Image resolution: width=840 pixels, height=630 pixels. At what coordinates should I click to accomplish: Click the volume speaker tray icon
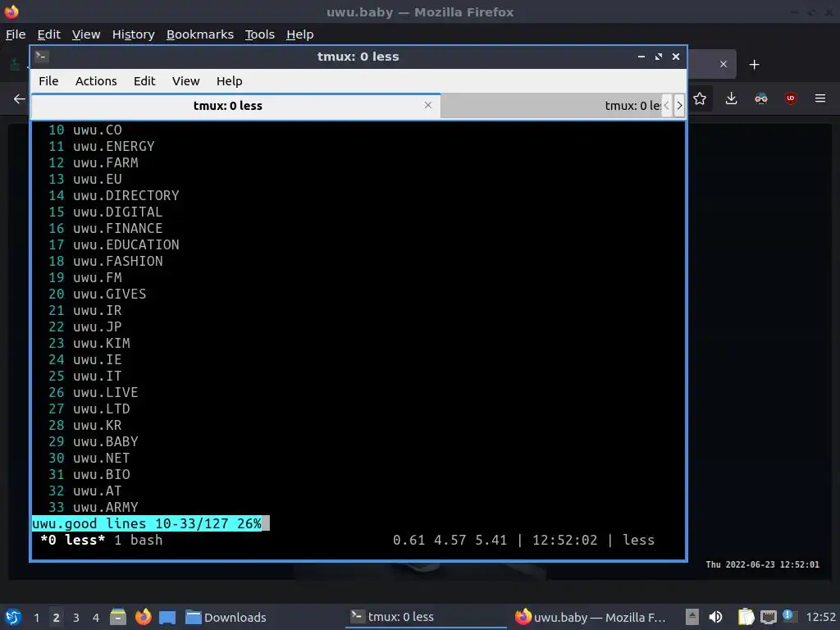[715, 617]
